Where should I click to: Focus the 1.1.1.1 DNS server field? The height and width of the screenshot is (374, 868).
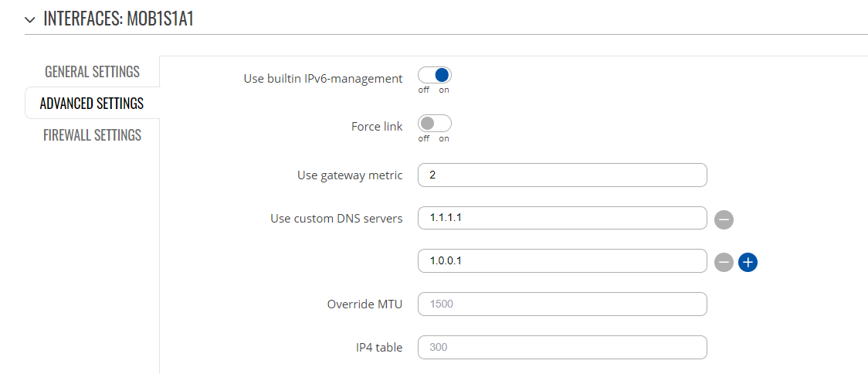pos(562,218)
